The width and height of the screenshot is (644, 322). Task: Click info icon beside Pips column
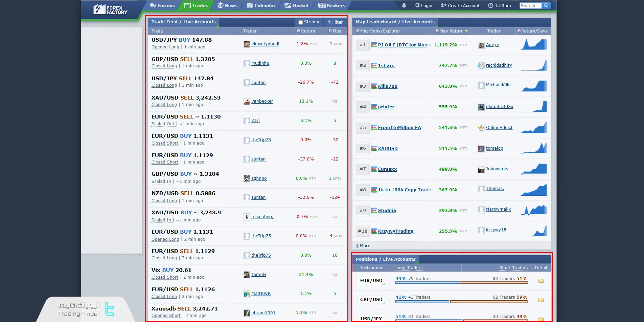click(330, 31)
